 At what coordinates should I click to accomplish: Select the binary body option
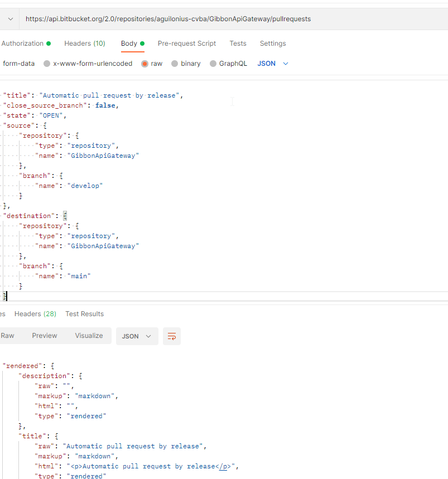[175, 63]
